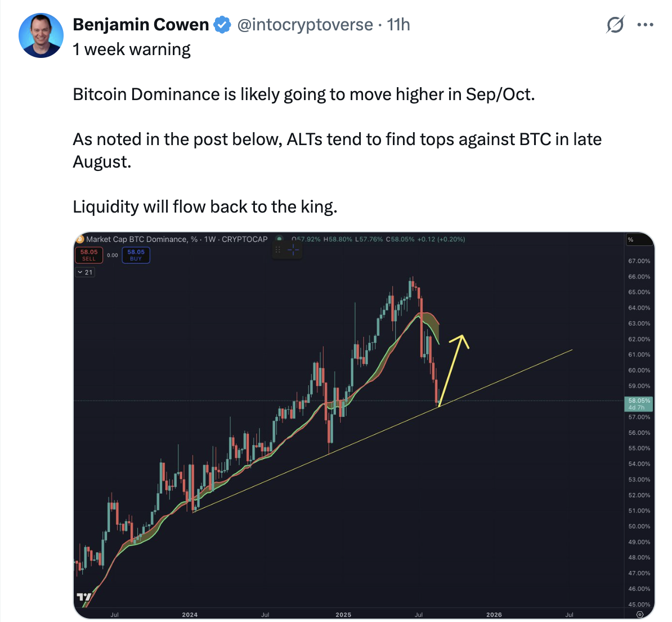Click the 58.05 SELL button
The image size is (672, 622).
tap(89, 255)
